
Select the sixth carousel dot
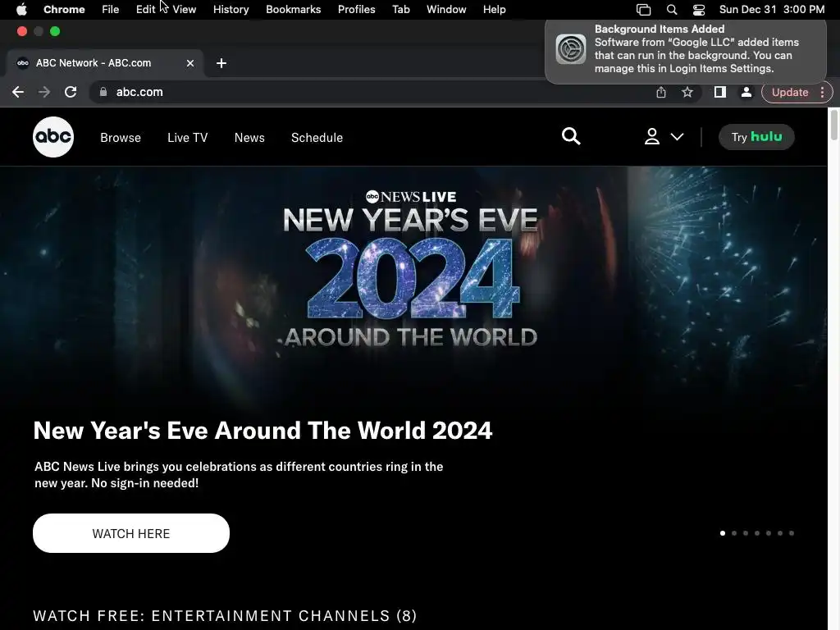click(780, 533)
